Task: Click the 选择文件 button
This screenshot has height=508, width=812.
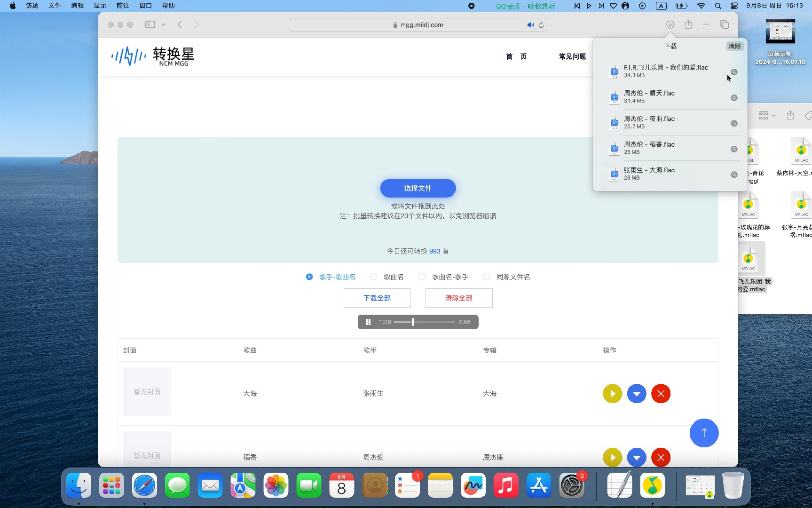Action: point(418,188)
